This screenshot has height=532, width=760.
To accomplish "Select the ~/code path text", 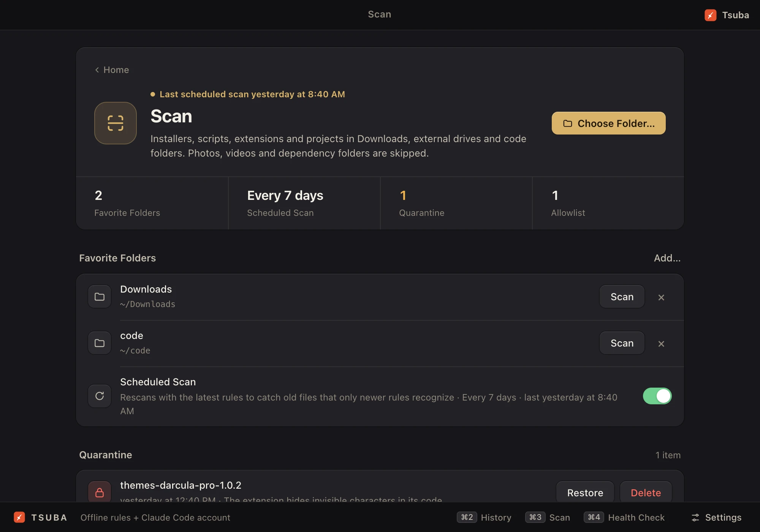I will [135, 351].
